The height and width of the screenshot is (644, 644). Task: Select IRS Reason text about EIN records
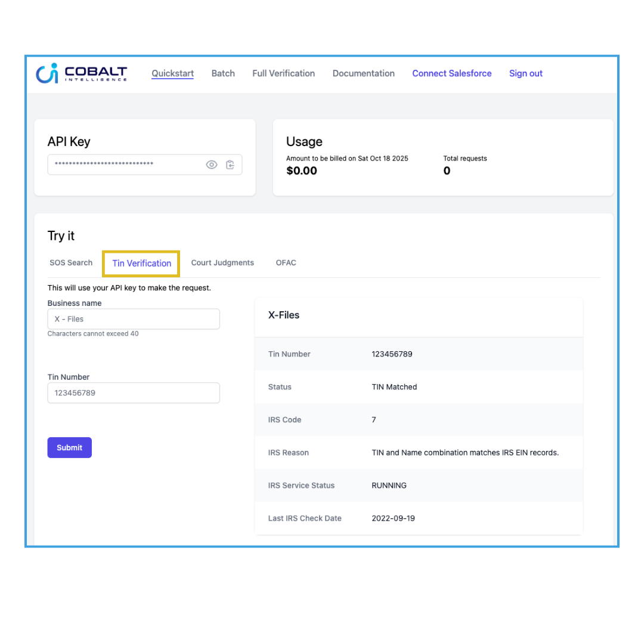[x=465, y=453]
